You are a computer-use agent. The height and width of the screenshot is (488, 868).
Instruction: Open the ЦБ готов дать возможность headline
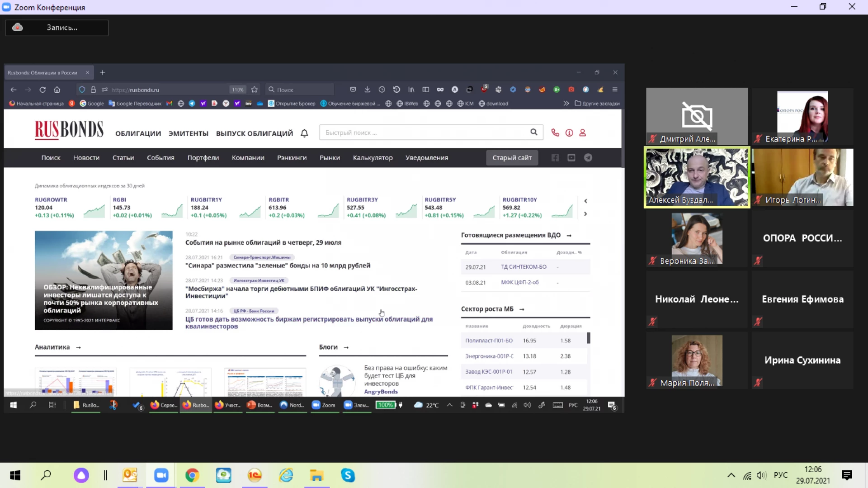point(309,322)
